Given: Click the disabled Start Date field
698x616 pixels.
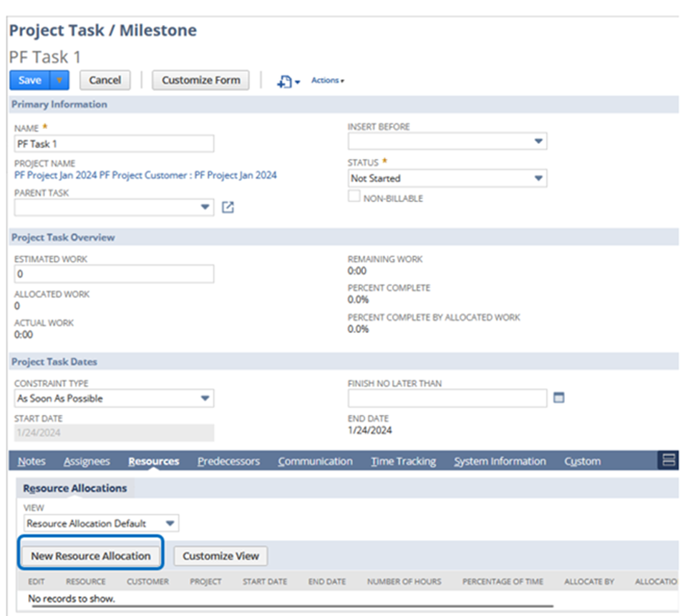Looking at the screenshot, I should 114,433.
